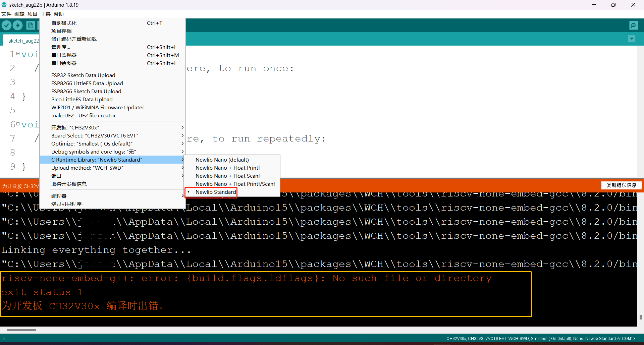Screen dimensions: 644x345
Task: Launch ESP32 Sketch Data Upload
Action: pos(83,75)
